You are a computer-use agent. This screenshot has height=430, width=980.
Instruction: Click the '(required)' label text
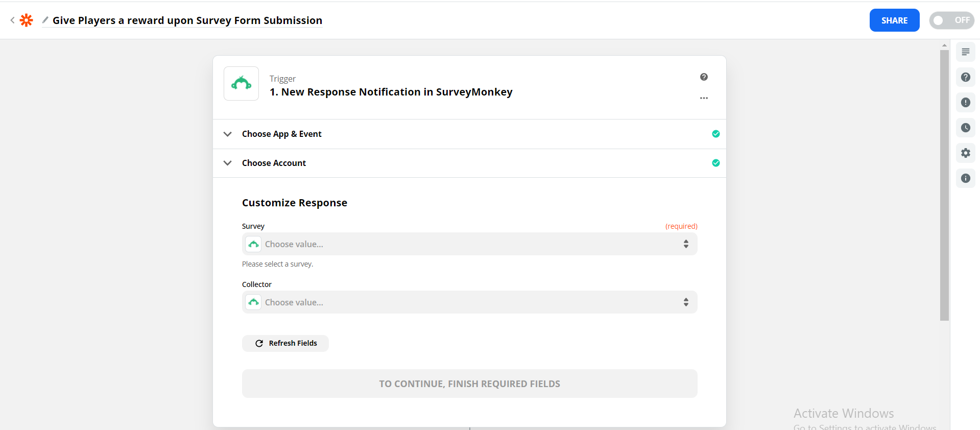[x=681, y=226]
